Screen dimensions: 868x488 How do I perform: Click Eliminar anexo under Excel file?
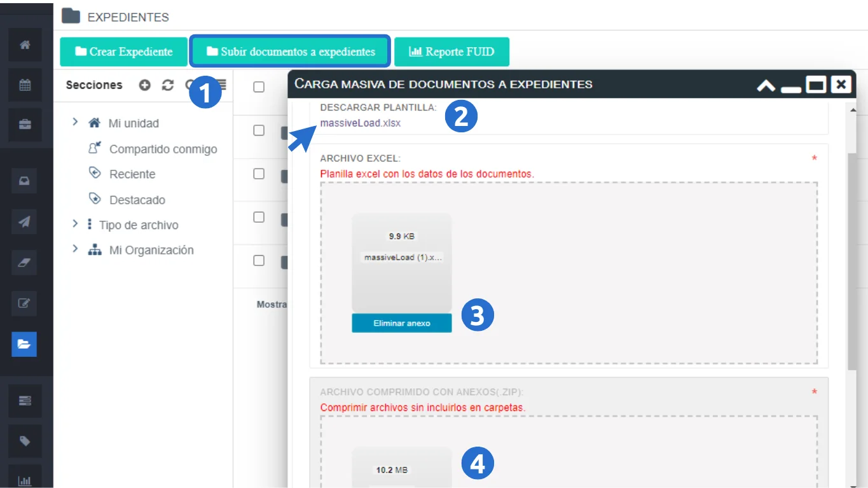pos(402,323)
